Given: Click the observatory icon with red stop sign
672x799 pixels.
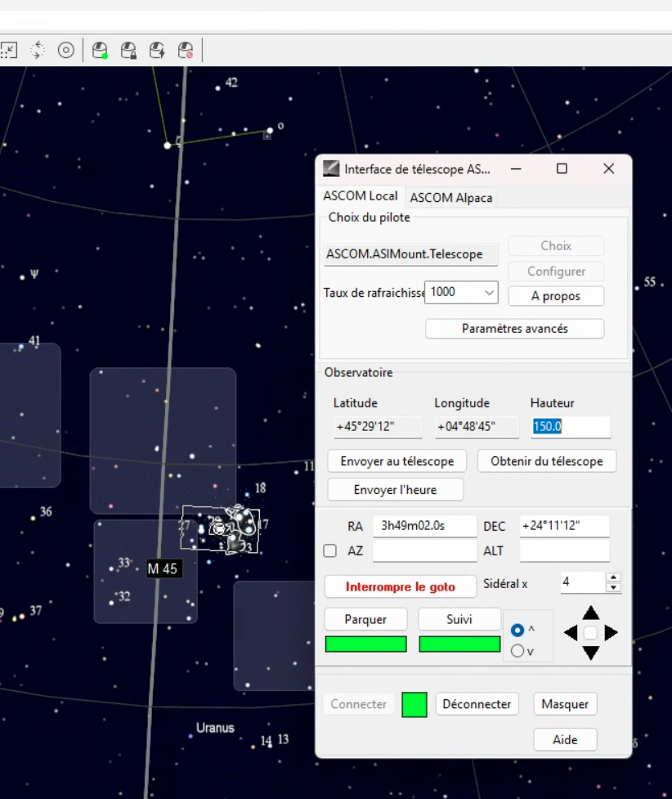Looking at the screenshot, I should coord(186,51).
